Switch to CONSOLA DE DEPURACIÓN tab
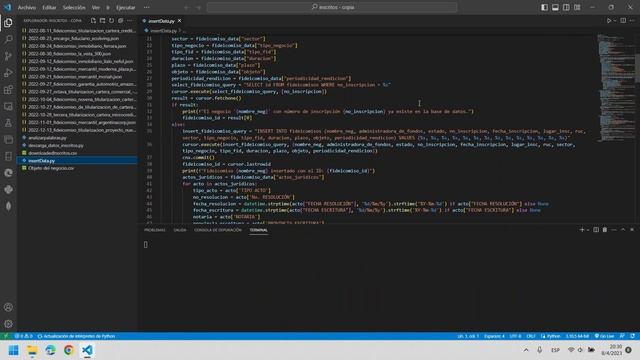The width and height of the screenshot is (640, 360). [218, 230]
